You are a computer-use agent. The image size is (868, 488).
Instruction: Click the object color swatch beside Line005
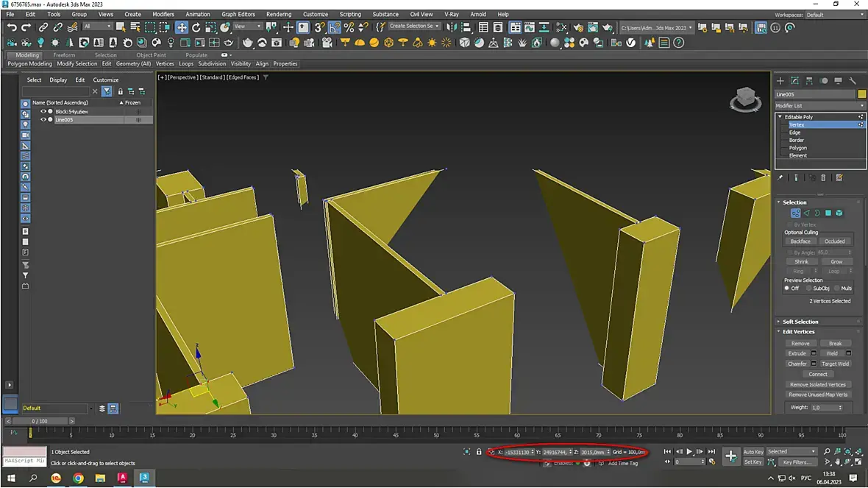point(861,94)
